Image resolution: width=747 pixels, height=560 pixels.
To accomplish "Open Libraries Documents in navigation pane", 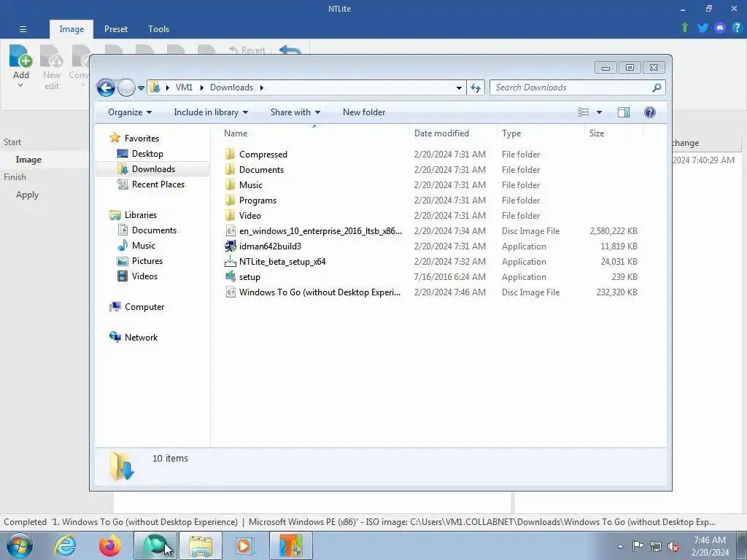I will 154,230.
